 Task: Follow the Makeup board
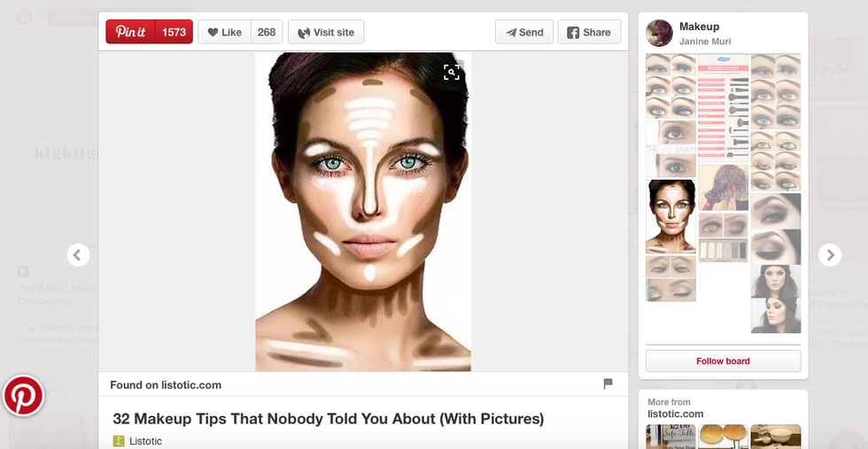click(723, 360)
